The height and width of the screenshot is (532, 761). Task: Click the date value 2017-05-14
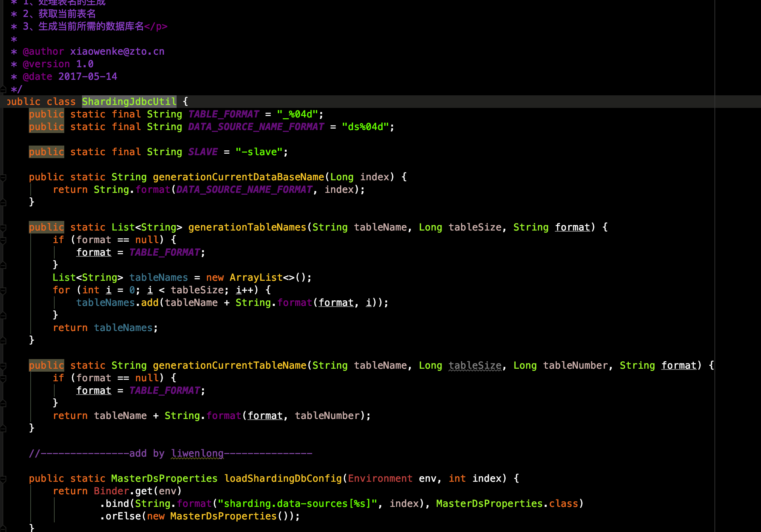pos(88,76)
